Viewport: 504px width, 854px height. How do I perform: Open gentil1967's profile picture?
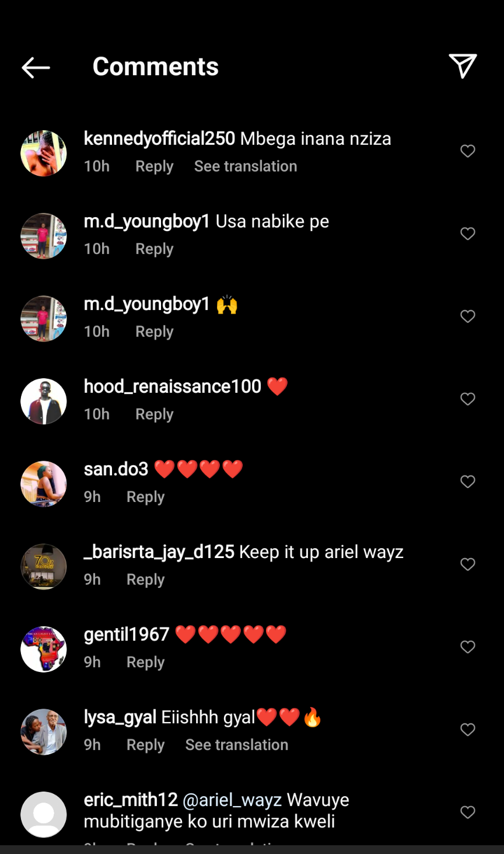(x=44, y=649)
